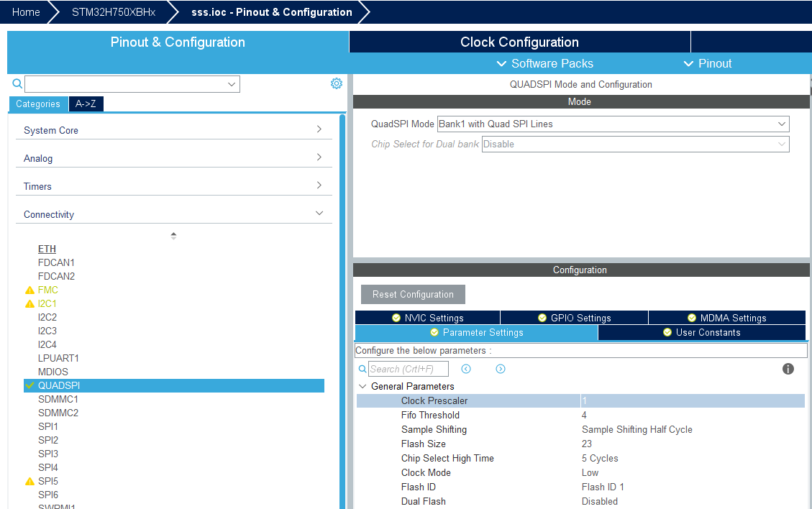Collapse the General Parameters group
Screen dimensions: 812x509
point(362,386)
